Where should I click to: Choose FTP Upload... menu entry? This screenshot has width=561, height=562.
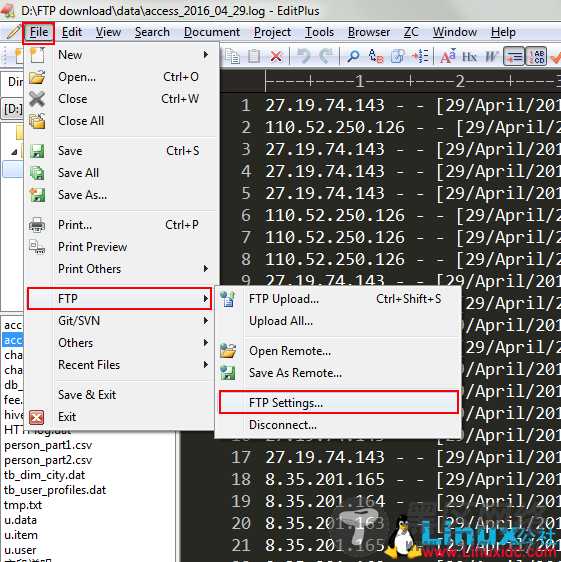coord(338,299)
